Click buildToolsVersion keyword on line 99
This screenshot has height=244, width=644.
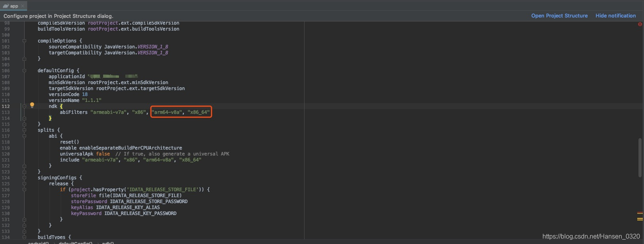point(61,29)
